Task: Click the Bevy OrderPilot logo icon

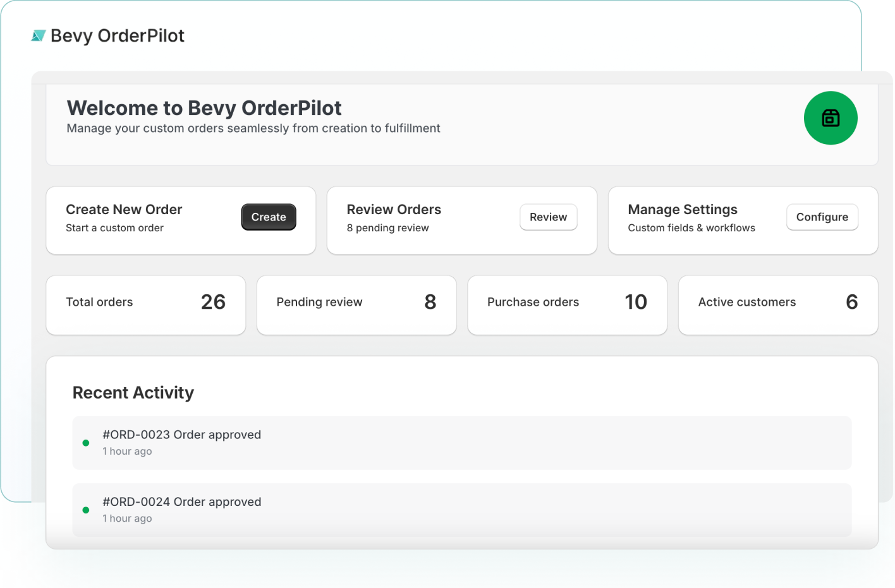Action: click(x=39, y=36)
